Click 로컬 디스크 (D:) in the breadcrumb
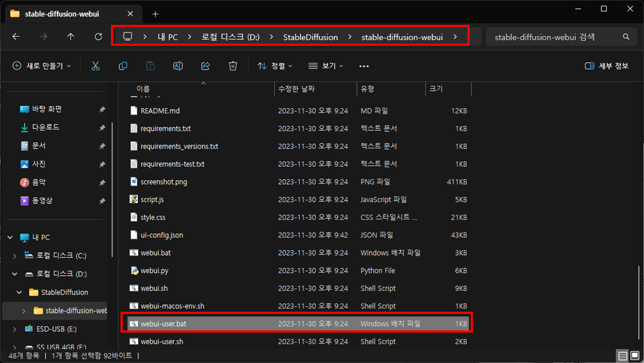The height and width of the screenshot is (363, 644). pyautogui.click(x=230, y=37)
